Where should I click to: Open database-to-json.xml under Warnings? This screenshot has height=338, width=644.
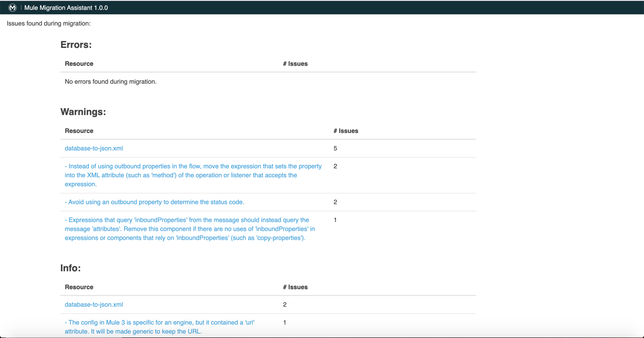click(94, 148)
